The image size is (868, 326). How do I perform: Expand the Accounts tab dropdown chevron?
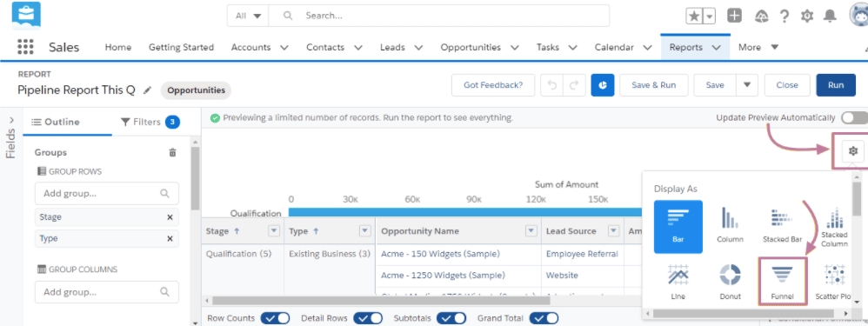284,48
